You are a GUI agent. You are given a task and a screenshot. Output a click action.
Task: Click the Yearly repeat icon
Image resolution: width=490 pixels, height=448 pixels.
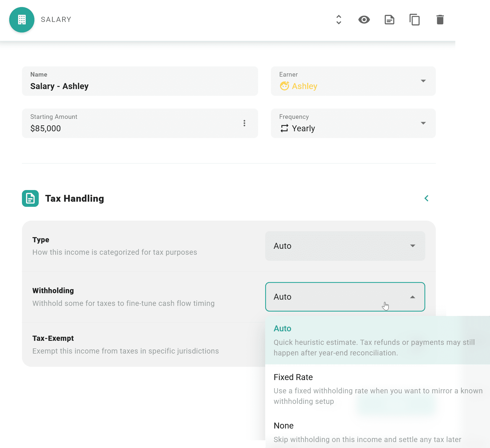284,128
